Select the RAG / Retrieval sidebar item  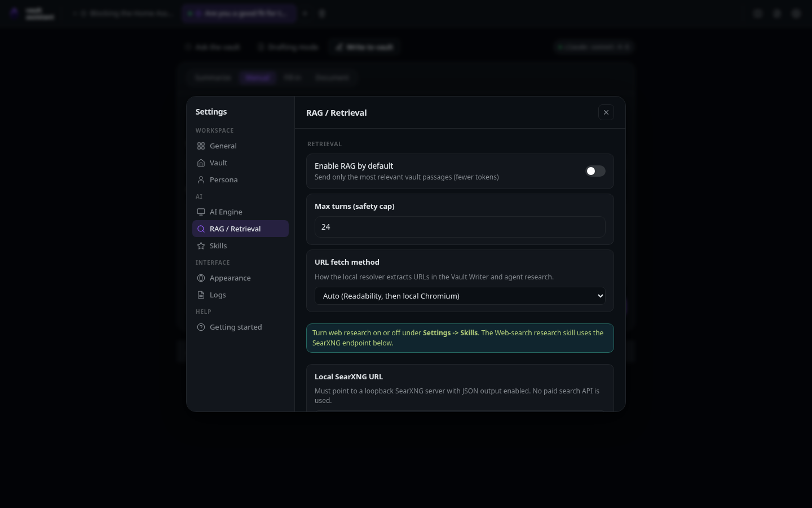(x=240, y=229)
